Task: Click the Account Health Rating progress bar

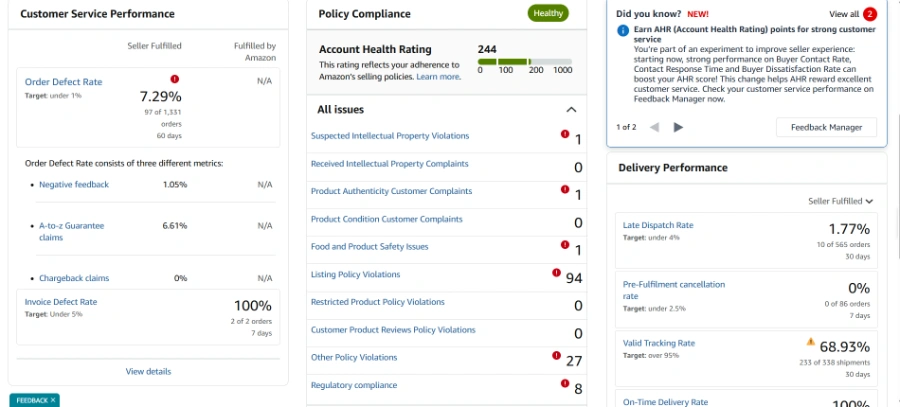Action: pyautogui.click(x=525, y=61)
